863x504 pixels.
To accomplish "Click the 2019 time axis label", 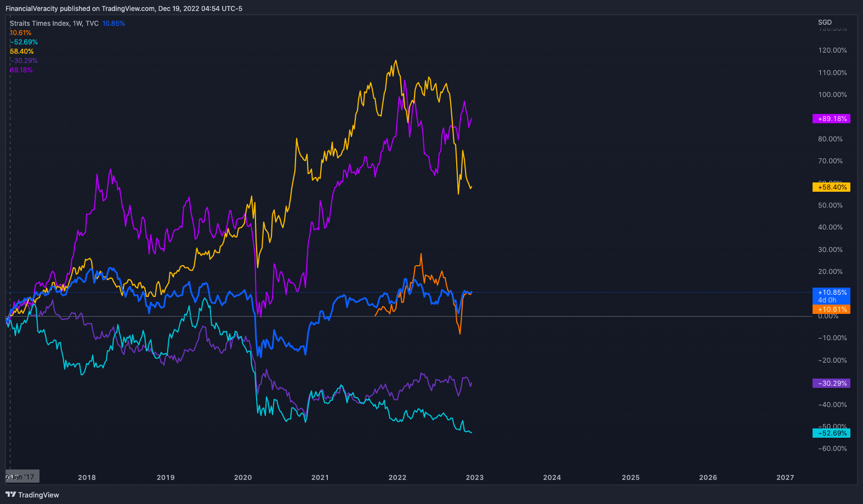I will coord(166,478).
